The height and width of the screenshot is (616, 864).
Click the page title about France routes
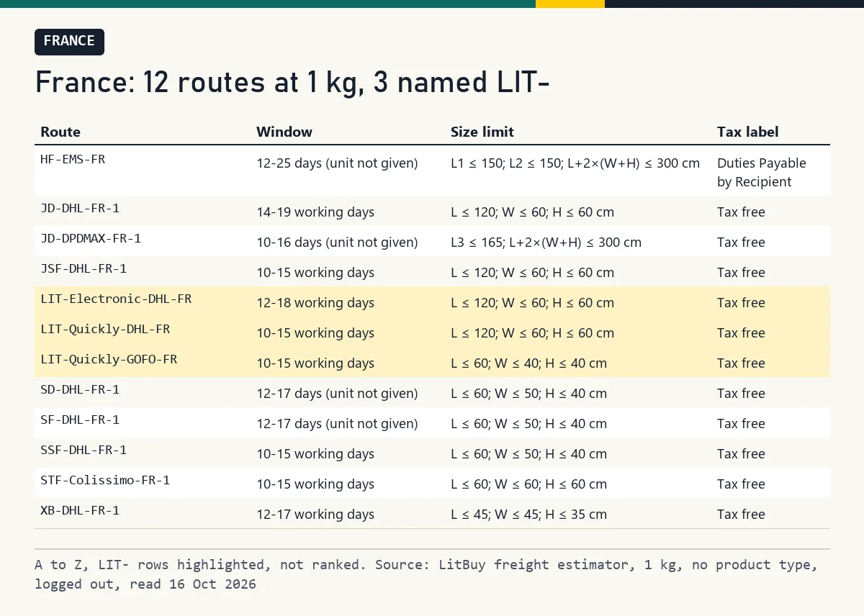(x=292, y=83)
